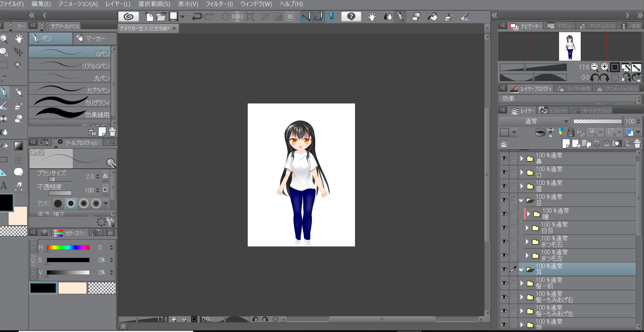Select the カリグラフィ brush
This screenshot has height=332, width=644.
(70, 101)
